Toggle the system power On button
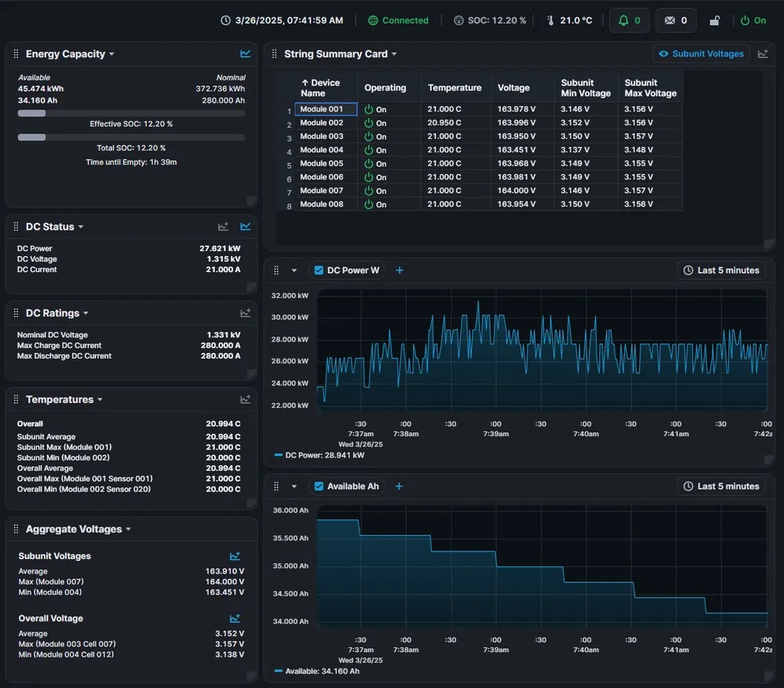This screenshot has height=688, width=784. pyautogui.click(x=753, y=20)
